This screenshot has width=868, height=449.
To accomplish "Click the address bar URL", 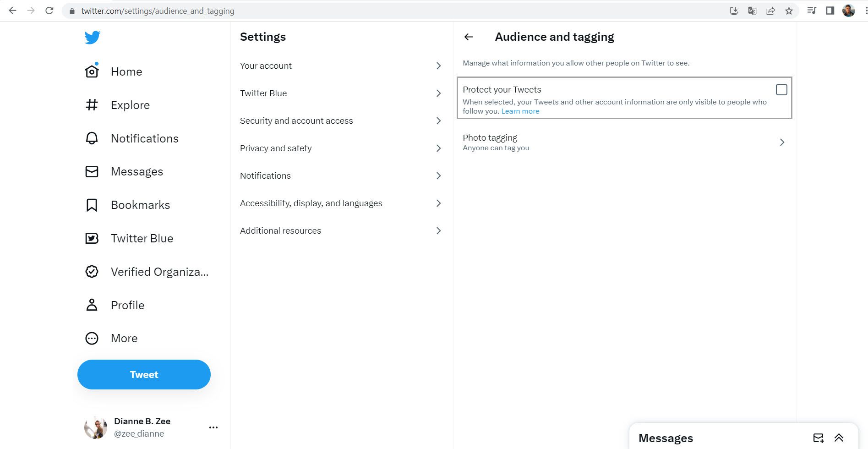I will tap(158, 11).
